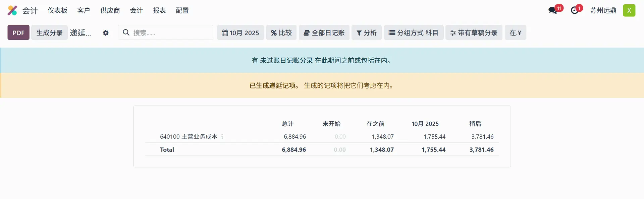Click the magnifier search icon
Viewport: 644px width, 199px height.
point(126,32)
